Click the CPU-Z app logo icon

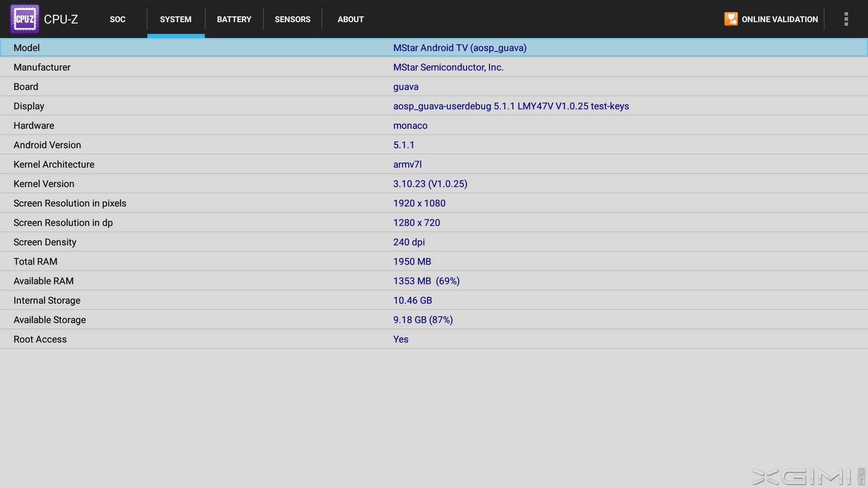tap(25, 19)
